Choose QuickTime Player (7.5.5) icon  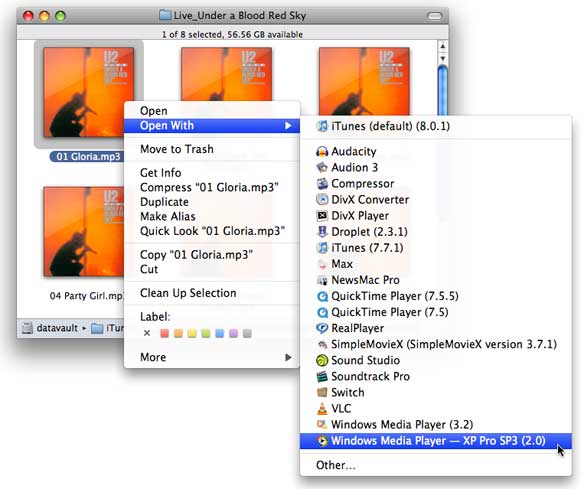[x=322, y=296]
